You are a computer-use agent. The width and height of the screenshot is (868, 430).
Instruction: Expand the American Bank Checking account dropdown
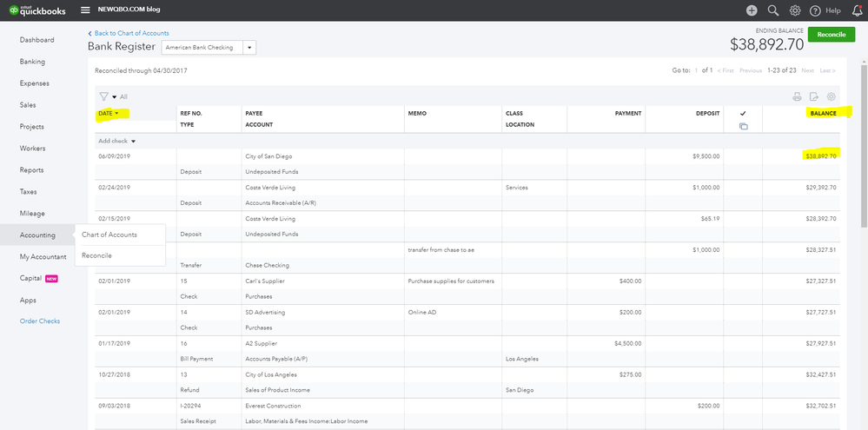pyautogui.click(x=250, y=47)
